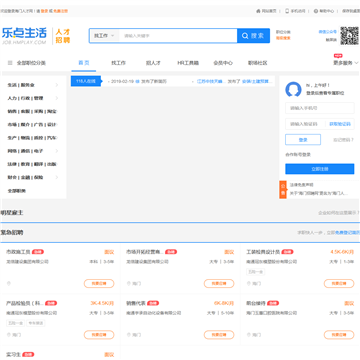
Task: Click the user avatar icon in login panel
Action: point(293,89)
